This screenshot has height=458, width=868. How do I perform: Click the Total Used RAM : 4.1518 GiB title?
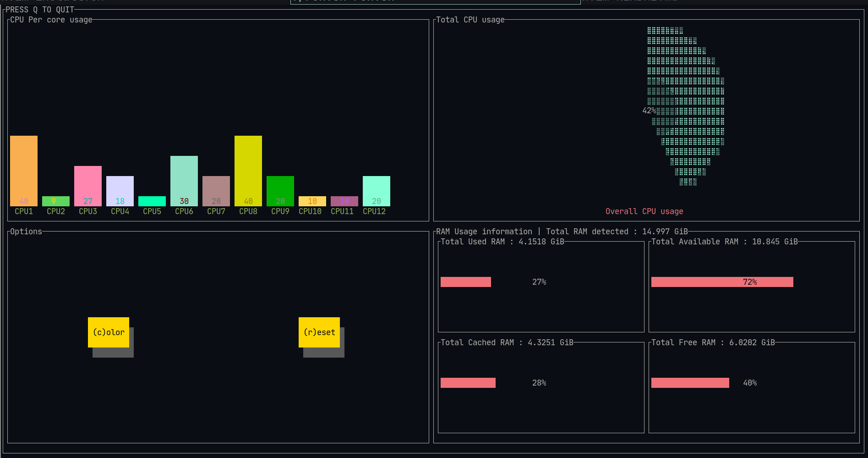[502, 242]
